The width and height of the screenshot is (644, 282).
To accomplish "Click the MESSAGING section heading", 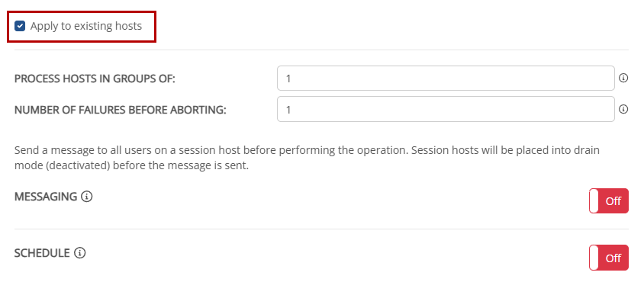I will pos(46,197).
